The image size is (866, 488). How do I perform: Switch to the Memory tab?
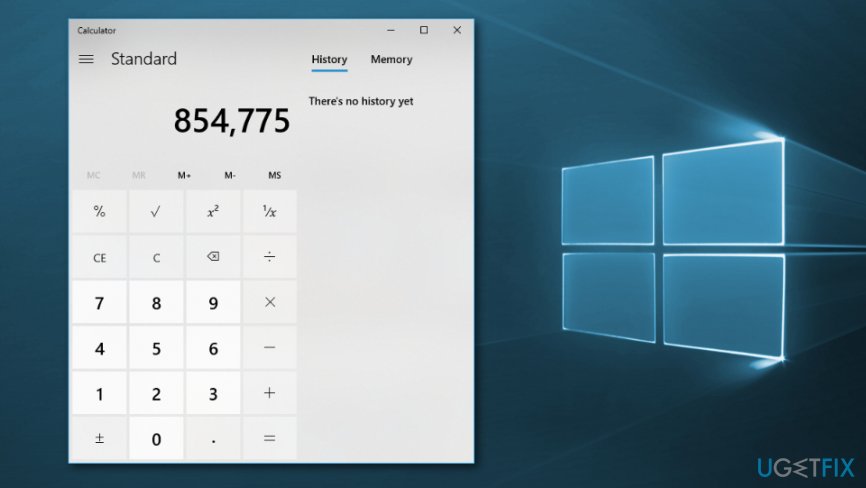(x=391, y=60)
